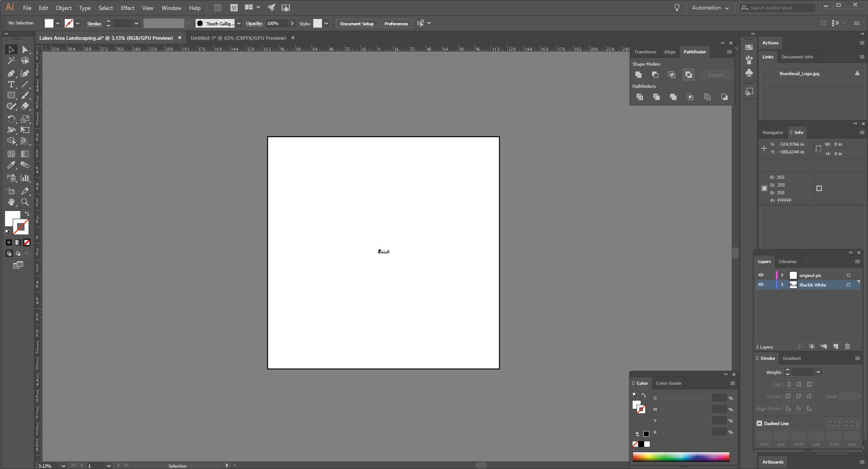Hide the original pic layer
Screen dimensions: 868x469
[x=761, y=275]
